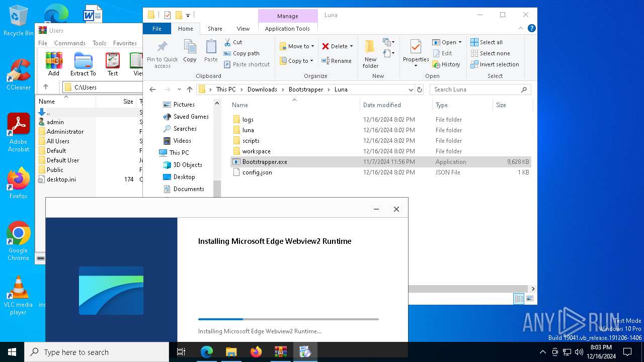
Task: Click History in Open group
Action: (x=446, y=64)
